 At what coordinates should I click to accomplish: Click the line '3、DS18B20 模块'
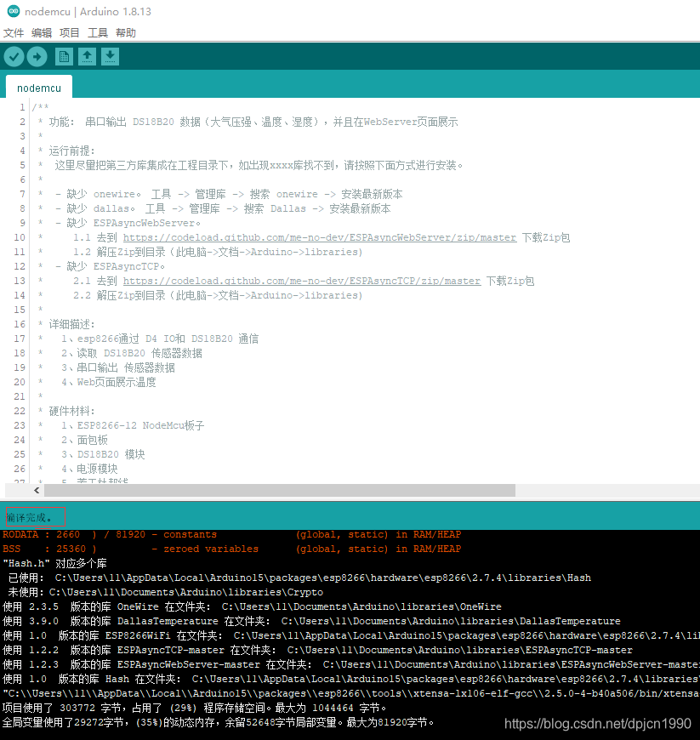pyautogui.click(x=103, y=454)
